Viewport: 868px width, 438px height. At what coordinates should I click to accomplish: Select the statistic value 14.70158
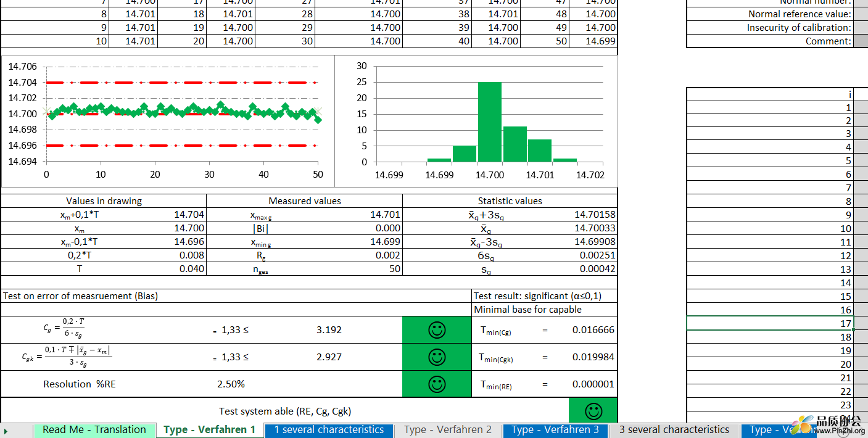click(595, 215)
